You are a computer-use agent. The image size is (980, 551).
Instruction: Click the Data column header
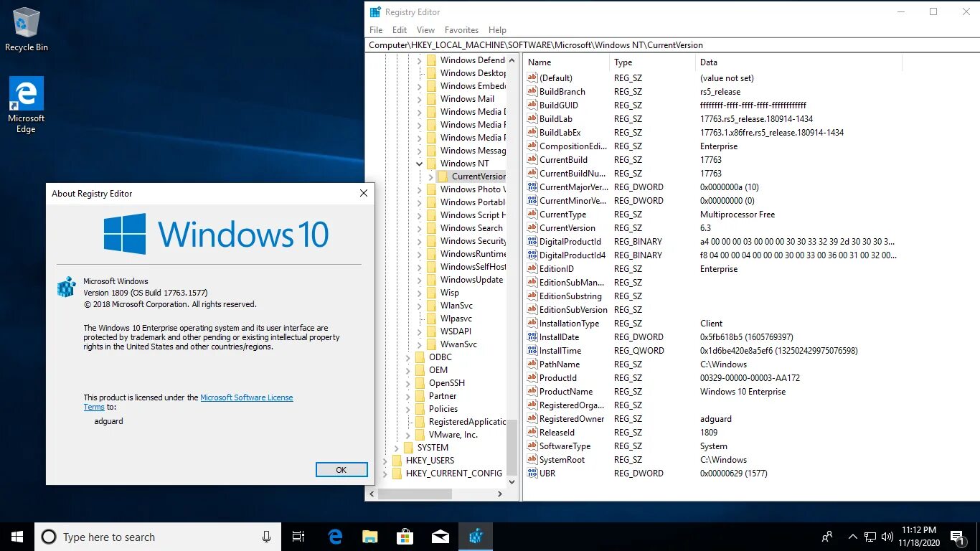[798, 62]
